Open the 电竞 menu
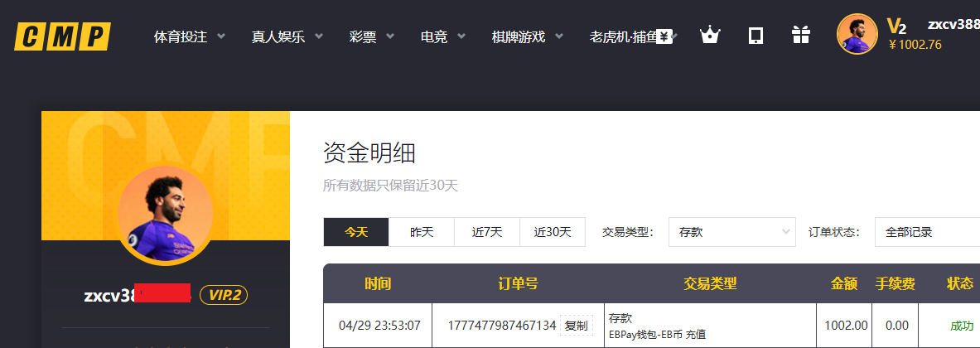 (434, 36)
